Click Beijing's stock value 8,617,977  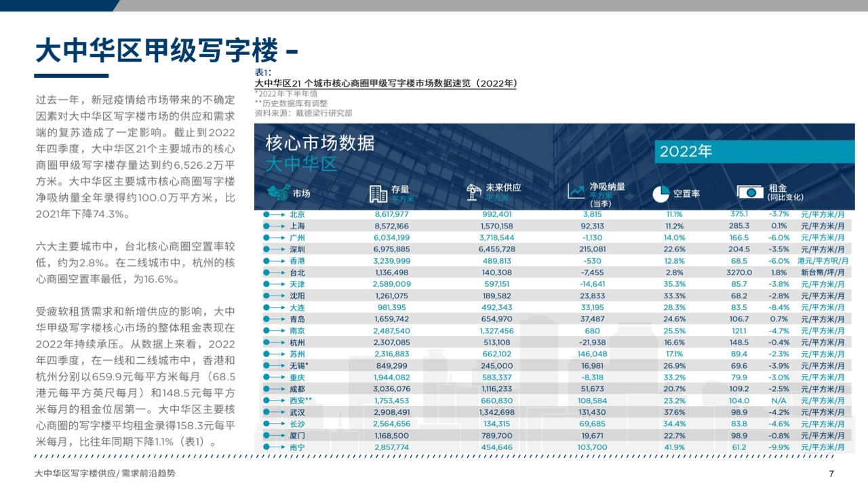click(x=392, y=214)
